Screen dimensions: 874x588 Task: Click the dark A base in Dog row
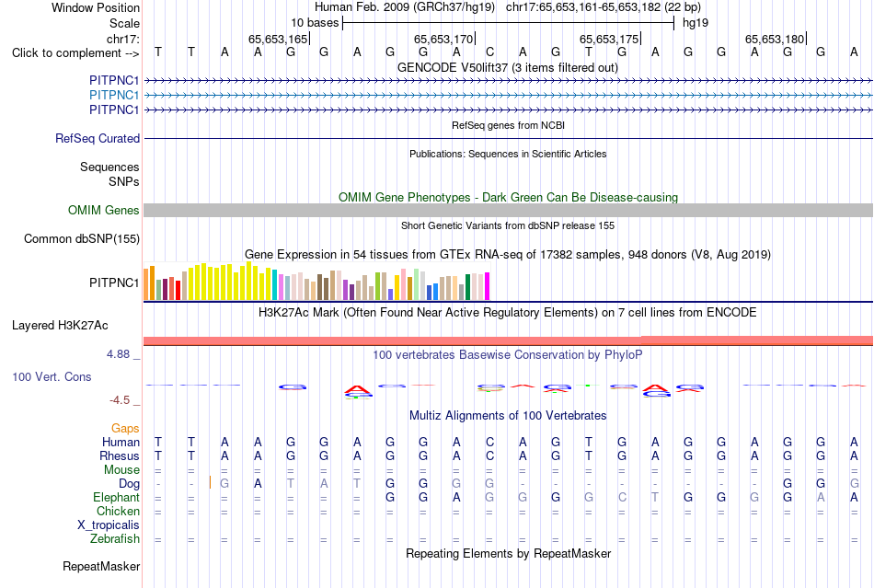point(258,484)
